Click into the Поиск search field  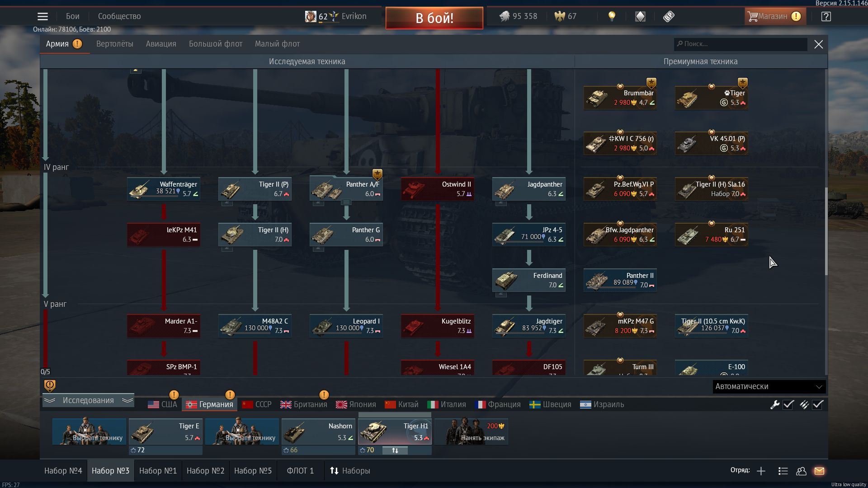(741, 44)
